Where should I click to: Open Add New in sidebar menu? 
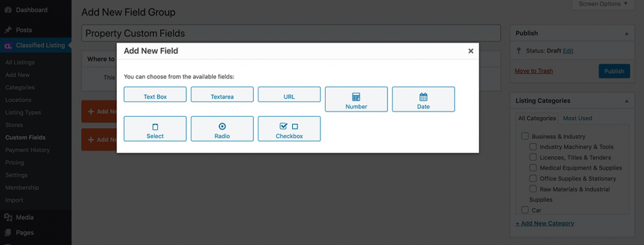(18, 75)
